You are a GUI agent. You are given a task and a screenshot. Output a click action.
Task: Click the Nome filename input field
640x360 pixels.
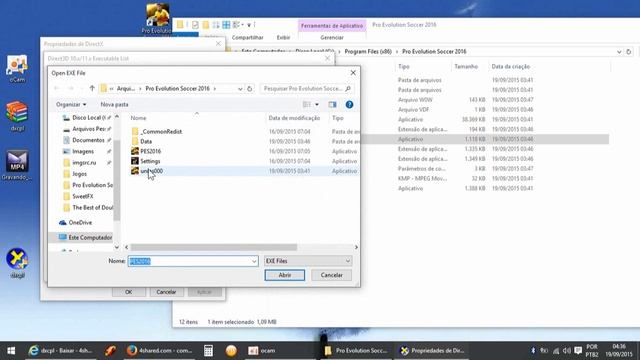pyautogui.click(x=189, y=261)
